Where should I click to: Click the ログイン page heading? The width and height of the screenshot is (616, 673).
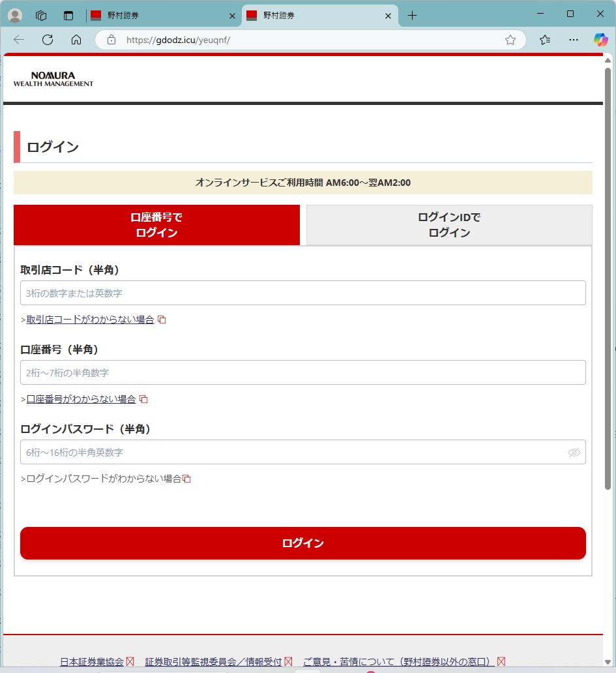tap(53, 147)
